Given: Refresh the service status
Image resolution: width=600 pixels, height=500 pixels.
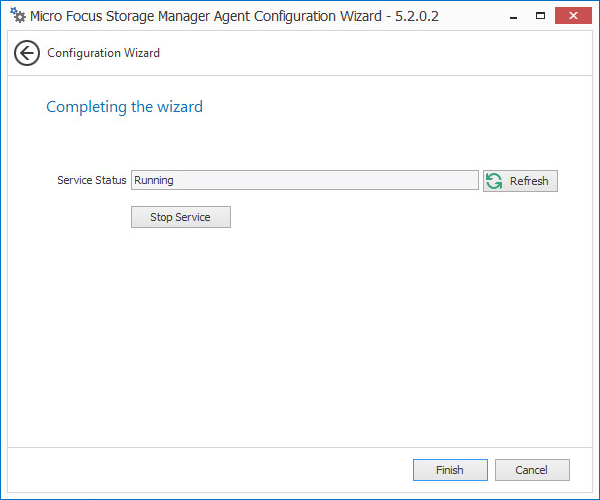Looking at the screenshot, I should tap(520, 181).
